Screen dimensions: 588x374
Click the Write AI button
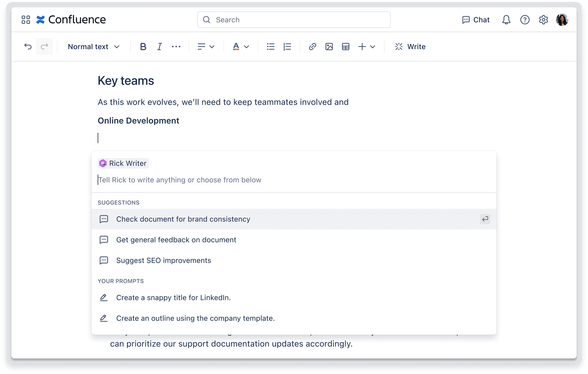point(410,47)
